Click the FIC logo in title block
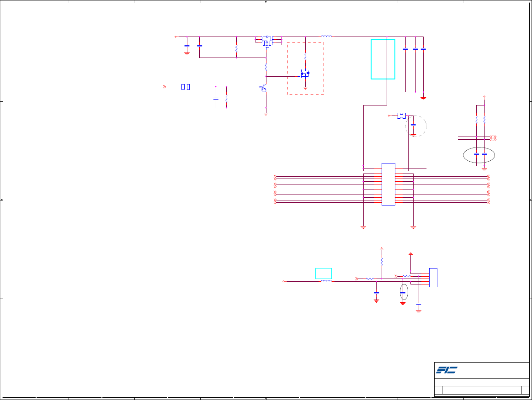Image resolution: width=532 pixels, height=400 pixels. [447, 370]
